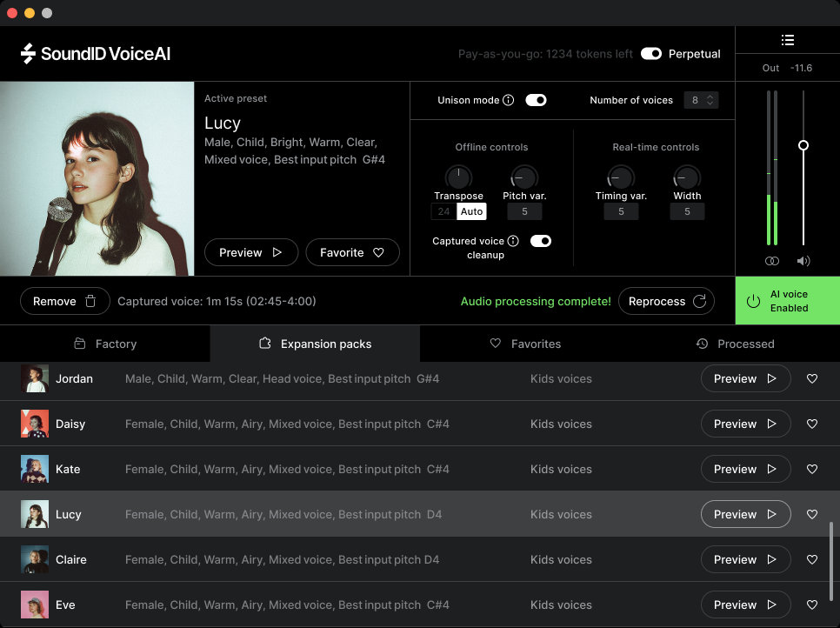This screenshot has width=840, height=628.
Task: Disable Unison mode
Action: [x=536, y=99]
